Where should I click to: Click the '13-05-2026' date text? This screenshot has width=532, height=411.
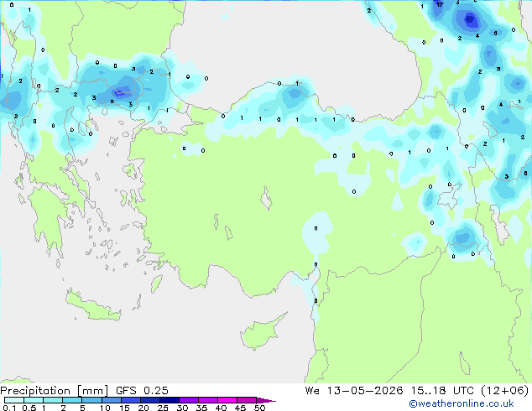pyautogui.click(x=365, y=391)
